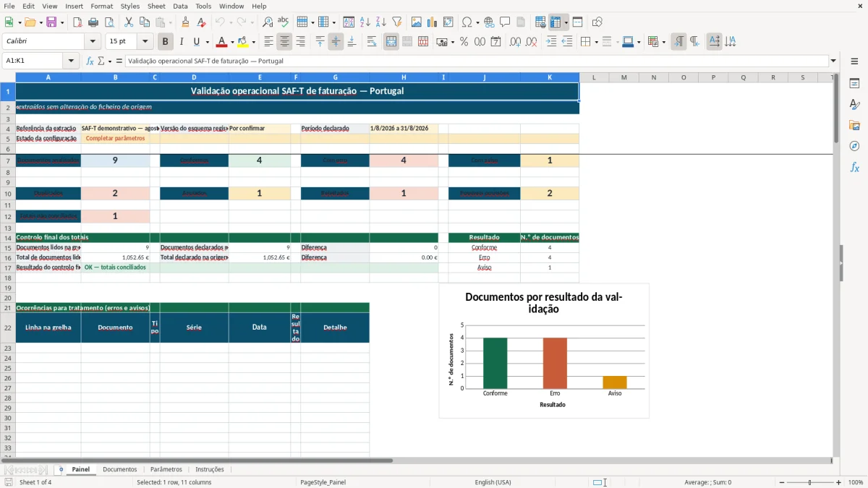The width and height of the screenshot is (868, 488).
Task: Toggle Italic formatting
Action: pos(182,42)
